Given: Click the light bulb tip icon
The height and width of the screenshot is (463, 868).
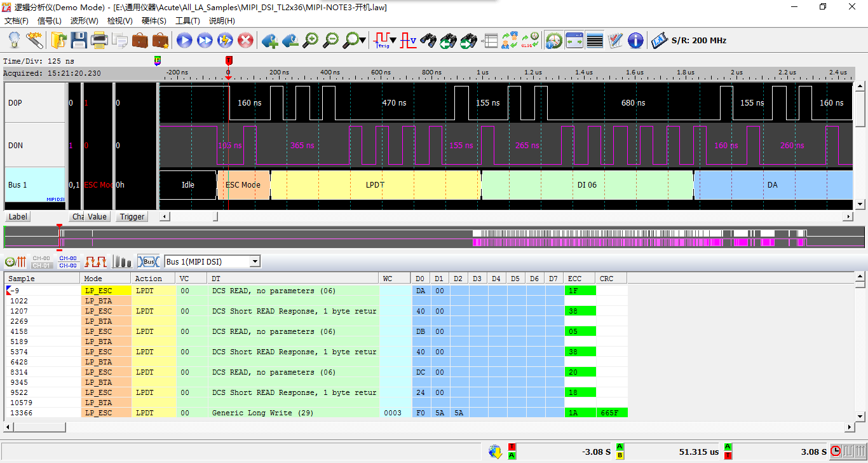Looking at the screenshot, I should (x=13, y=41).
